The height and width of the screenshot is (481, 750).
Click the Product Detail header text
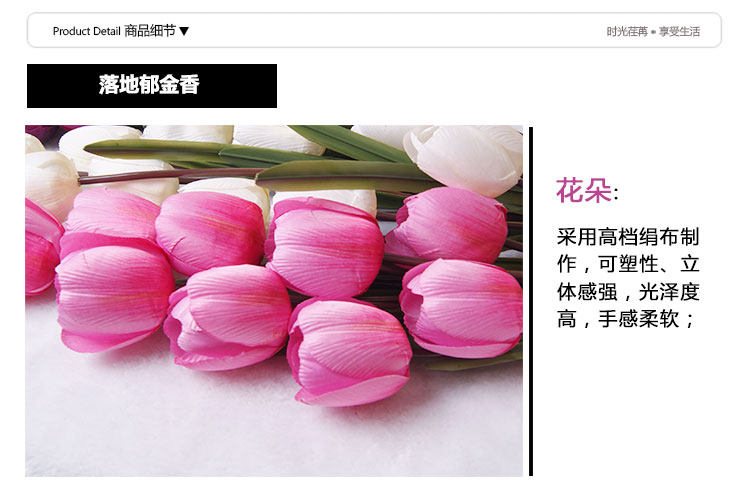tap(87, 31)
